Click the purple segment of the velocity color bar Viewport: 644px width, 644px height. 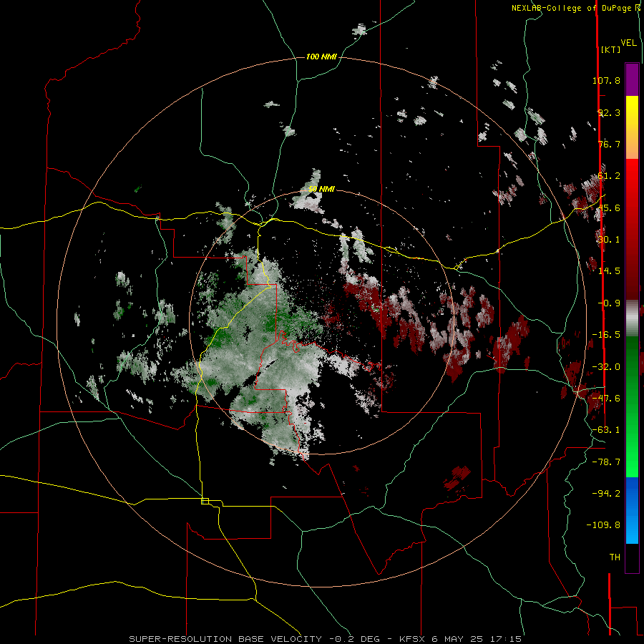[632, 79]
